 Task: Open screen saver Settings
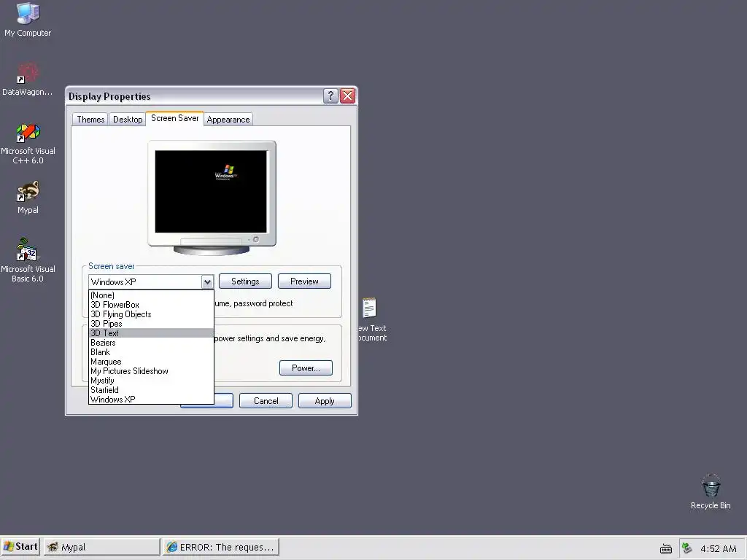point(245,281)
